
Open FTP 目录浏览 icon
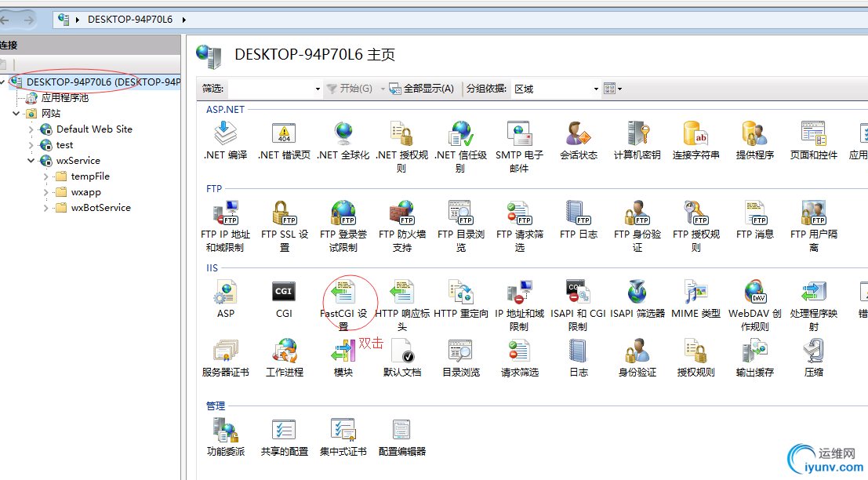click(460, 213)
